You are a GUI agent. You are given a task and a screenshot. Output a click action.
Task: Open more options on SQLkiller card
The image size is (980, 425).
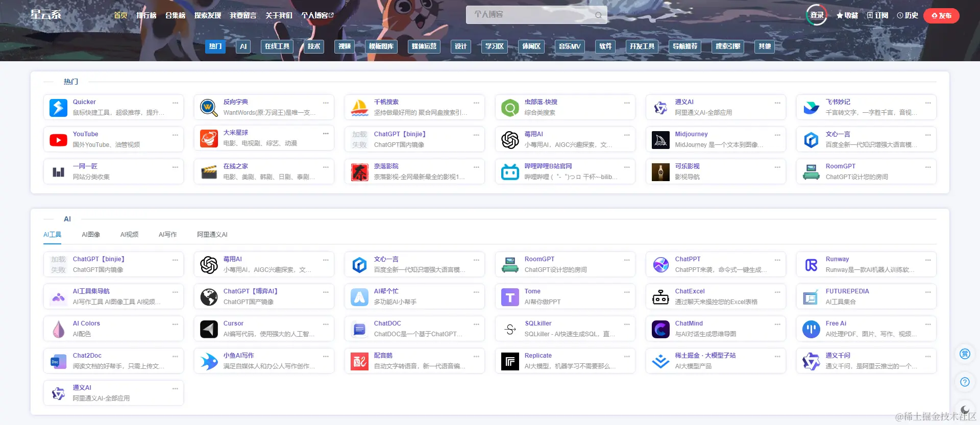coord(627,324)
